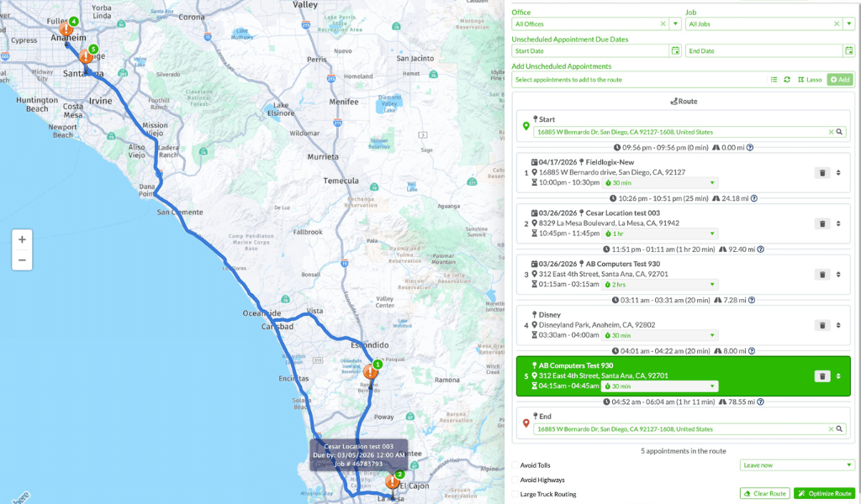This screenshot has height=504, width=861.
Task: Search the End address
Action: [839, 429]
